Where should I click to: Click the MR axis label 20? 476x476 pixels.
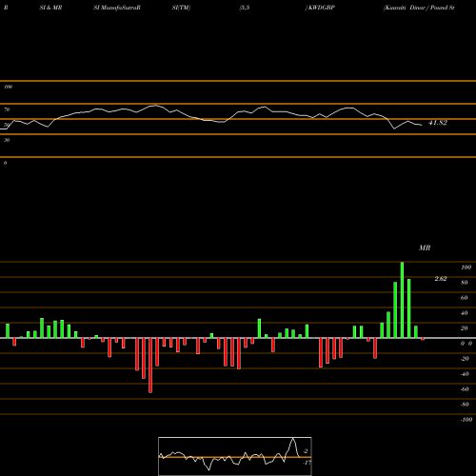click(x=464, y=328)
